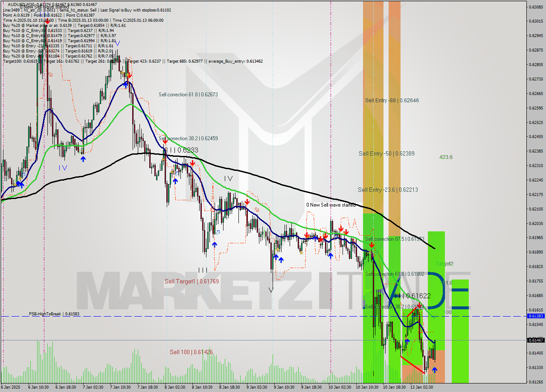The height and width of the screenshot is (392, 546).
Task: Click the blue 0.61583 price tag on the axis
Action: point(536,316)
